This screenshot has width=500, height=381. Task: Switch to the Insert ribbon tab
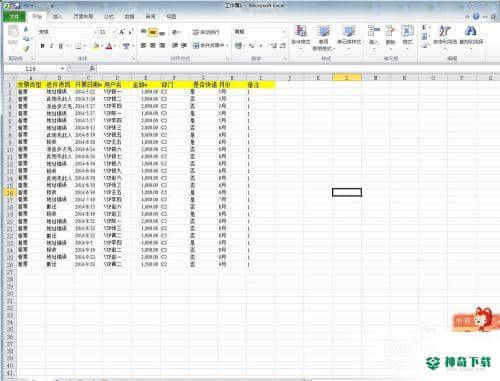pos(57,16)
